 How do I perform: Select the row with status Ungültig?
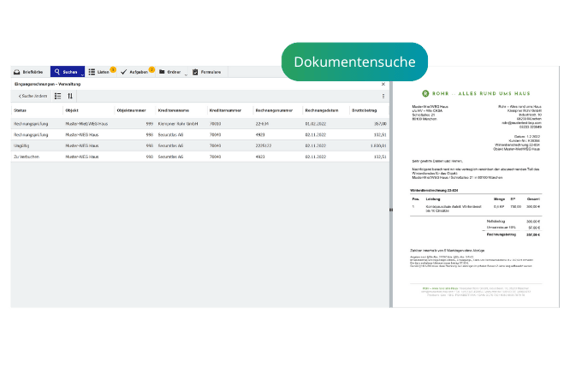(200, 145)
